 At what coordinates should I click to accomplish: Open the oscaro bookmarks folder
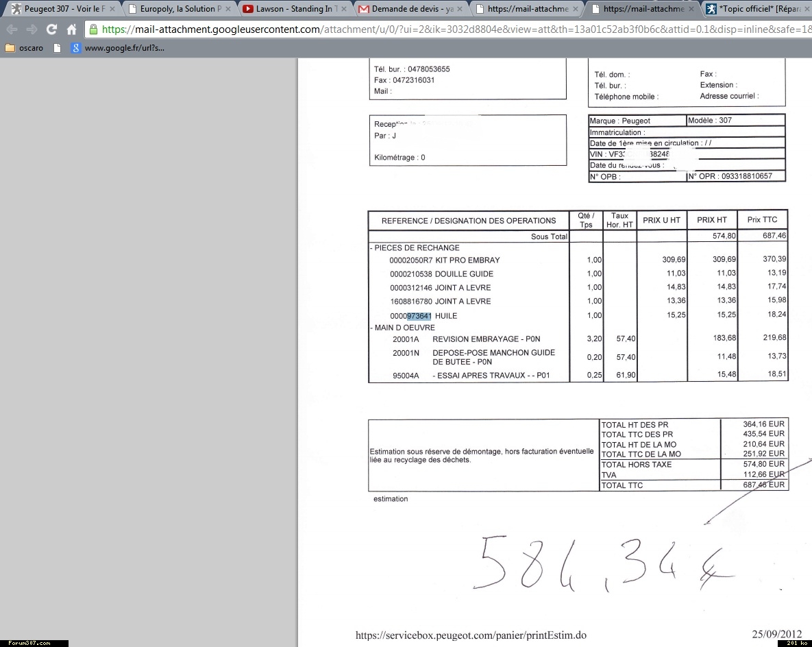[24, 48]
